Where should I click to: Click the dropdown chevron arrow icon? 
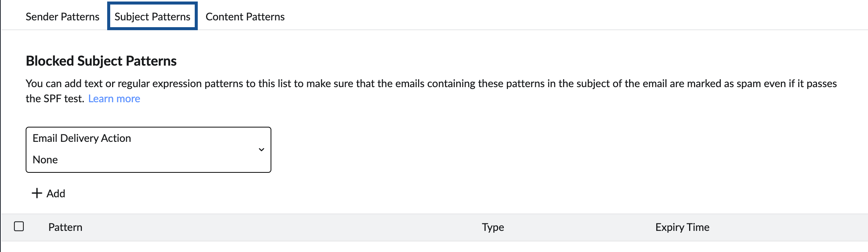261,150
